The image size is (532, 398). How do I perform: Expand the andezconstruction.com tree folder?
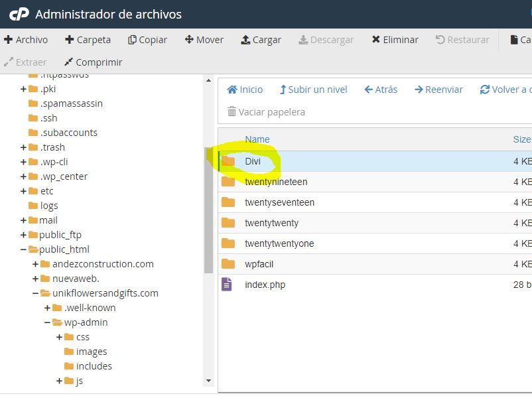(35, 264)
